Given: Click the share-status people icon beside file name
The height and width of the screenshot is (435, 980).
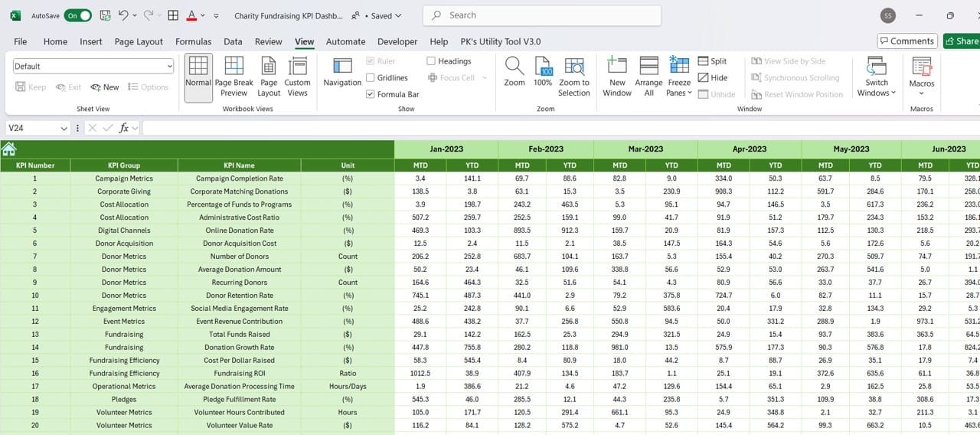Looking at the screenshot, I should tap(356, 15).
